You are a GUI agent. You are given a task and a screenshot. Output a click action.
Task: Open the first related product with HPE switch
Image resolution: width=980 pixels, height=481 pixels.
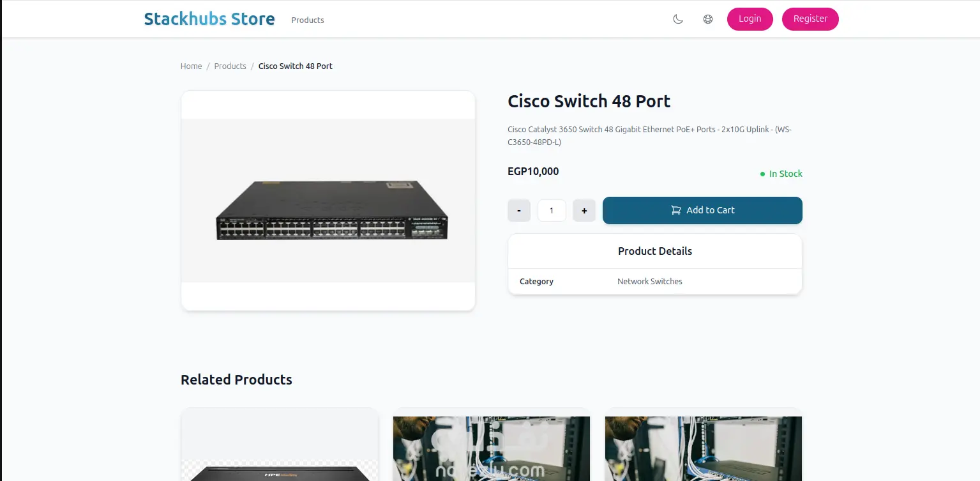[280, 447]
